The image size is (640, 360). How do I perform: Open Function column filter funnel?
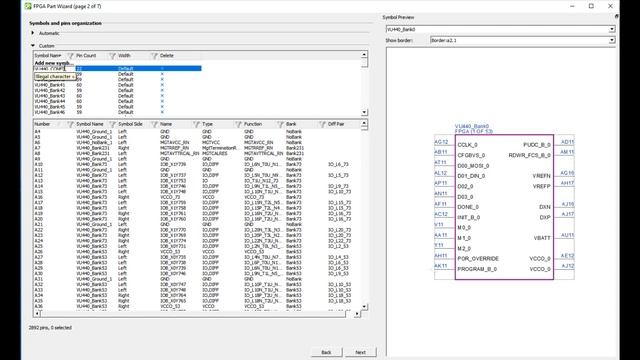[x=280, y=124]
